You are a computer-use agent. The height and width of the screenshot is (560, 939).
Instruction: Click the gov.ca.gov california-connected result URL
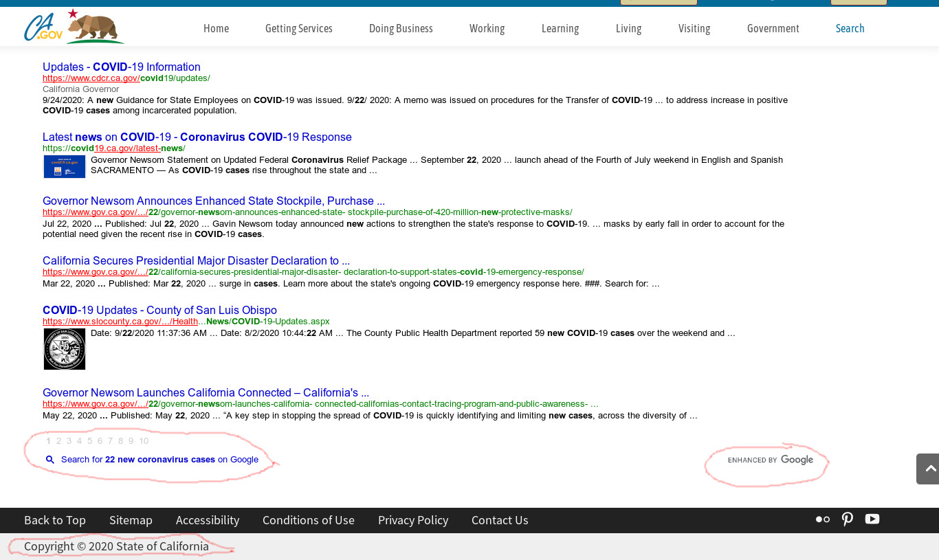tap(320, 404)
